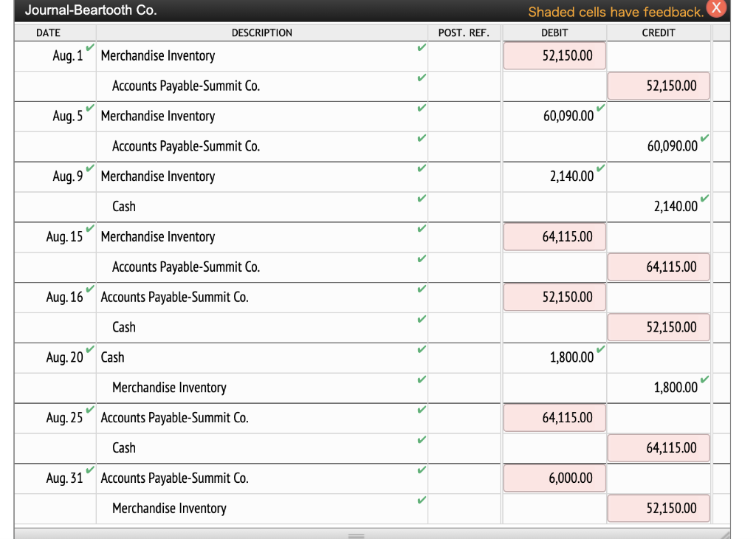Select the Aug. 16 Cash credit field
This screenshot has height=539, width=756.
click(x=659, y=327)
